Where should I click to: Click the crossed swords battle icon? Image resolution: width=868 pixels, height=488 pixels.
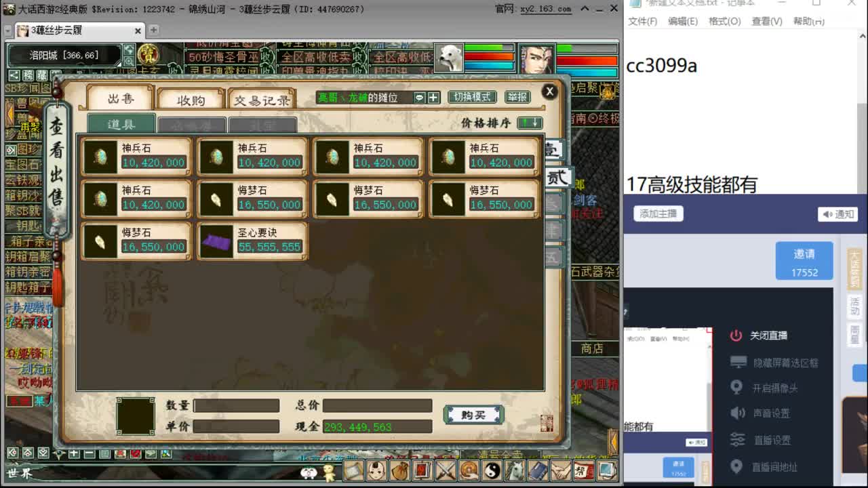point(445,470)
